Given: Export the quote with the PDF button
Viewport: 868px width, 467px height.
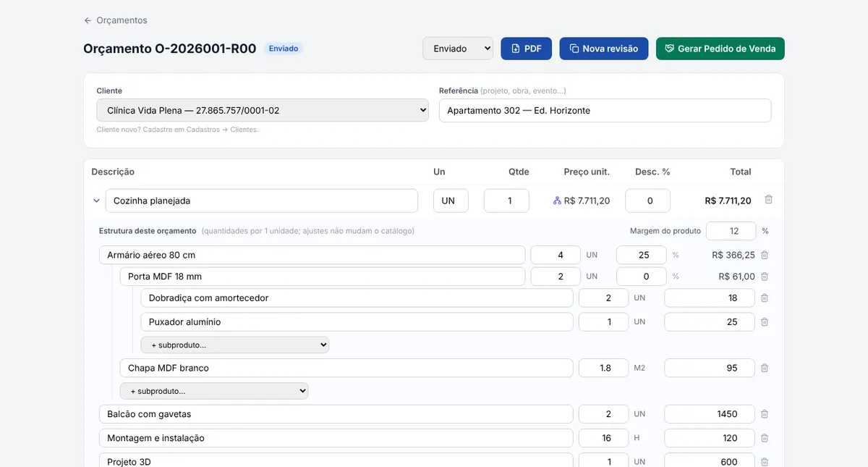Looking at the screenshot, I should click(527, 49).
